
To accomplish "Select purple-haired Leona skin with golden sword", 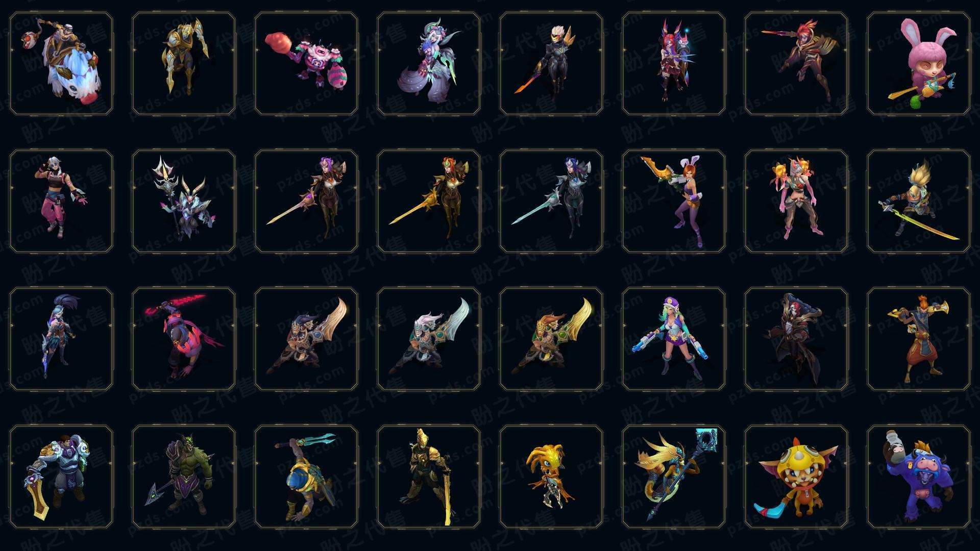I will (306, 202).
